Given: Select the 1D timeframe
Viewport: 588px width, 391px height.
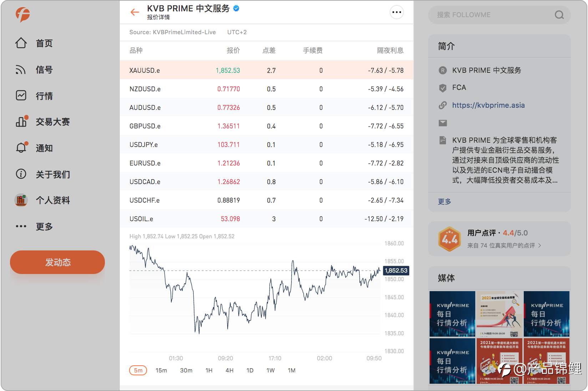Looking at the screenshot, I should click(250, 370).
